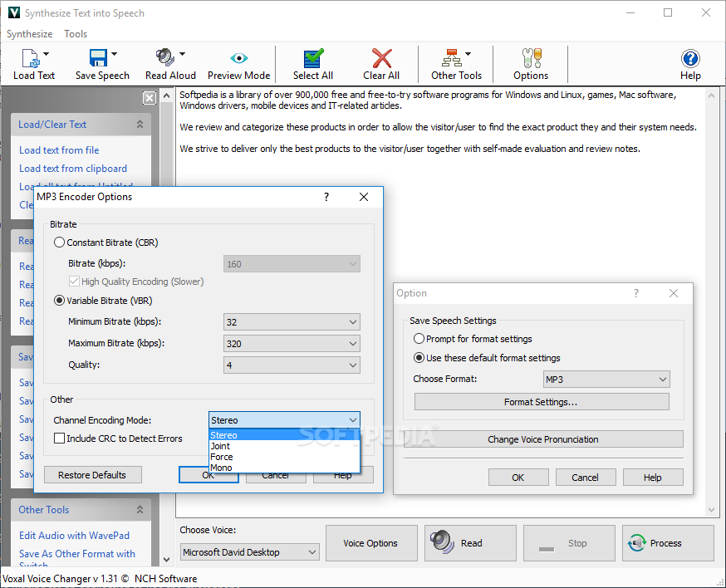
Task: Open the Choose Voice dropdown
Action: tap(249, 552)
